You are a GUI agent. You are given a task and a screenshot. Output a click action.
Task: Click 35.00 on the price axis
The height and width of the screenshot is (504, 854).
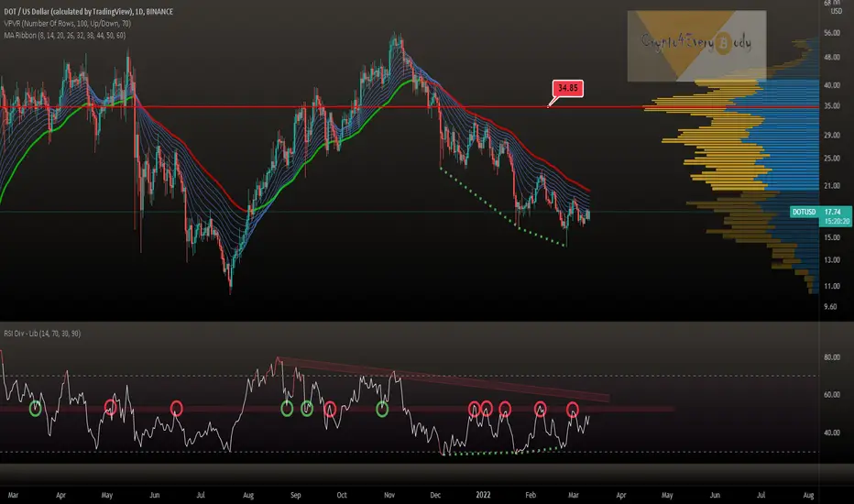click(832, 106)
